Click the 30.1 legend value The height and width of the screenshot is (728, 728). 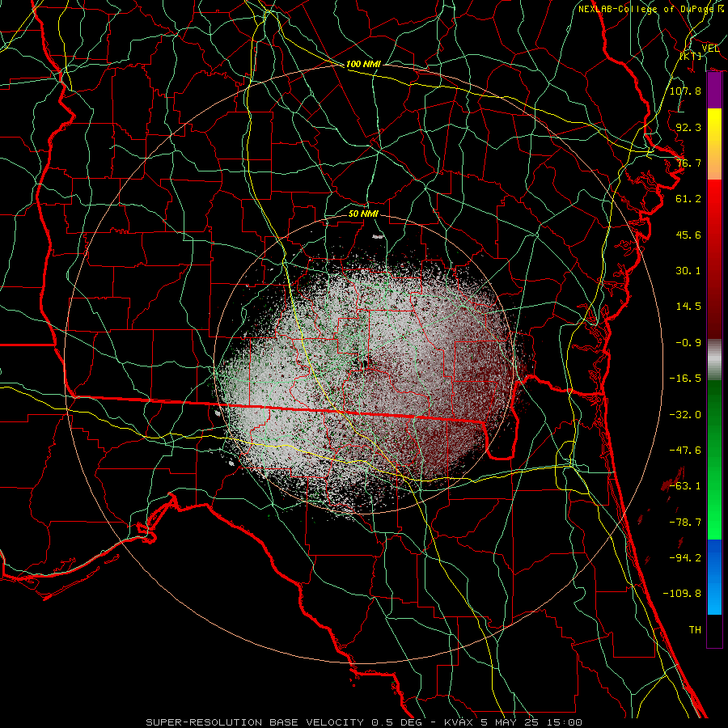pos(688,271)
